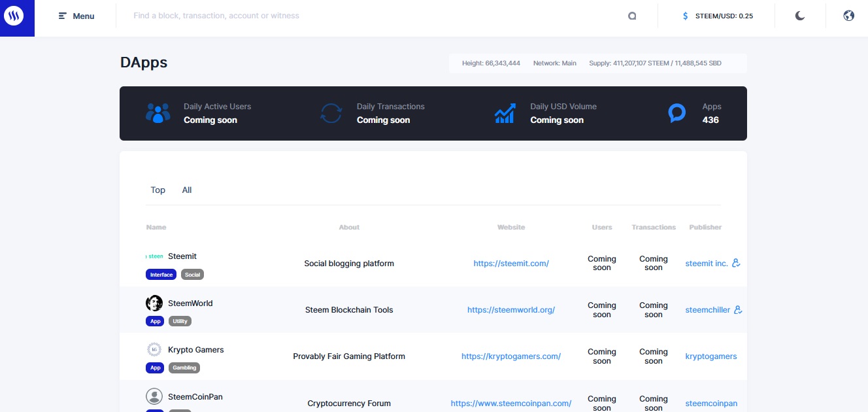Switch to the Top tab
This screenshot has height=412, width=868.
[158, 190]
